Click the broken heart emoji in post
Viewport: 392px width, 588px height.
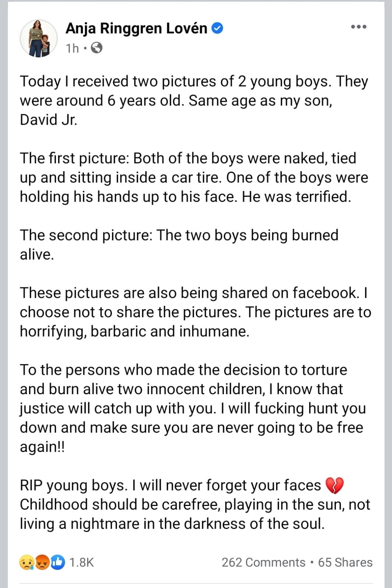(x=335, y=485)
